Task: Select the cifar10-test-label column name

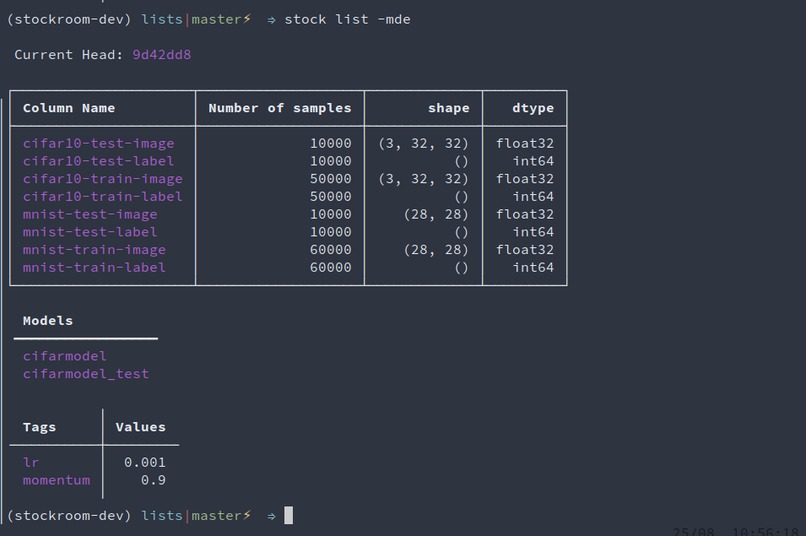Action: pos(99,161)
